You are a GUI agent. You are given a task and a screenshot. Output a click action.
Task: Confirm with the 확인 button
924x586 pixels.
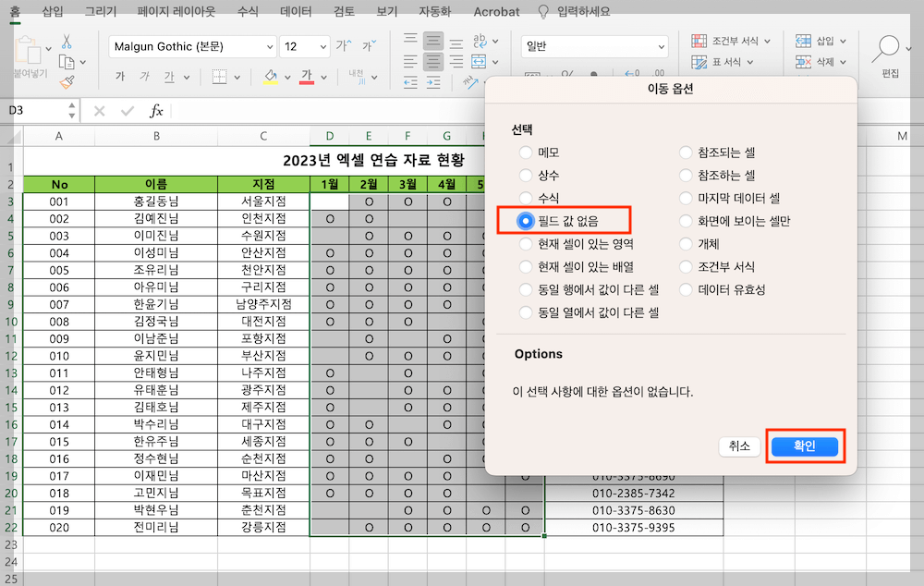803,446
